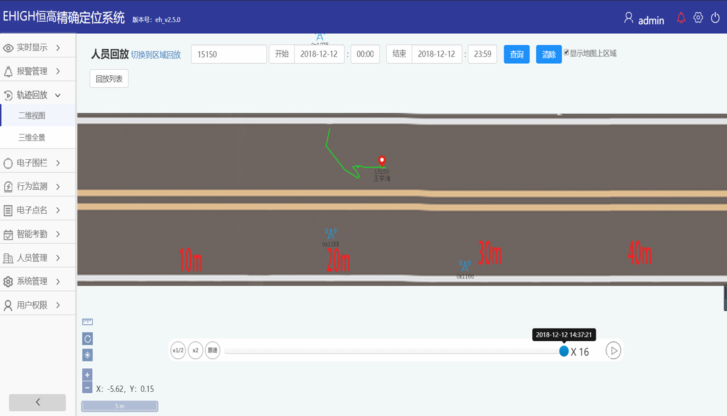Click the alarm bell icon in header
This screenshot has height=416, width=727.
[682, 18]
